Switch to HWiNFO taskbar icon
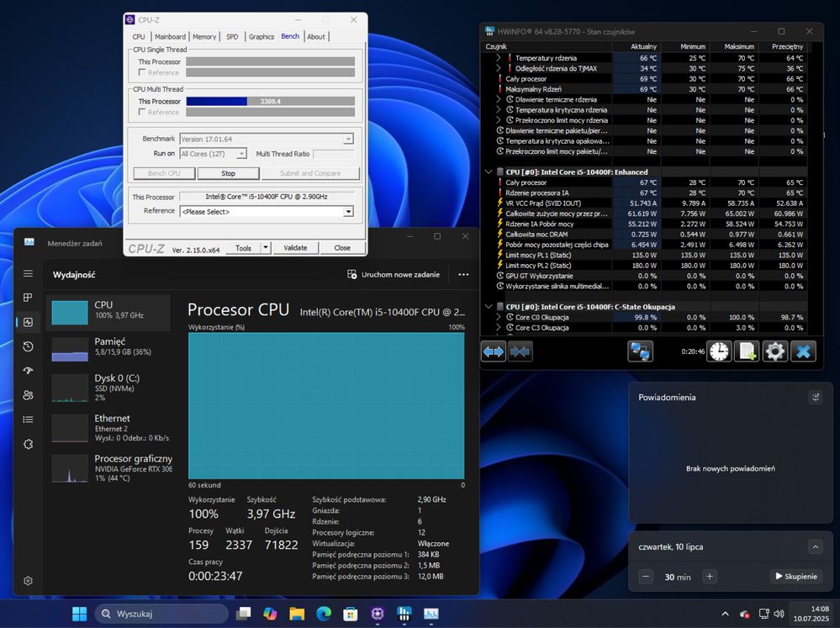This screenshot has width=840, height=628. (404, 614)
